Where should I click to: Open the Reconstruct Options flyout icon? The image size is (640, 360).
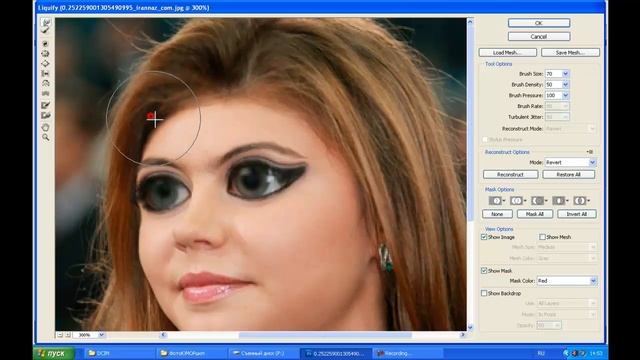pyautogui.click(x=590, y=152)
